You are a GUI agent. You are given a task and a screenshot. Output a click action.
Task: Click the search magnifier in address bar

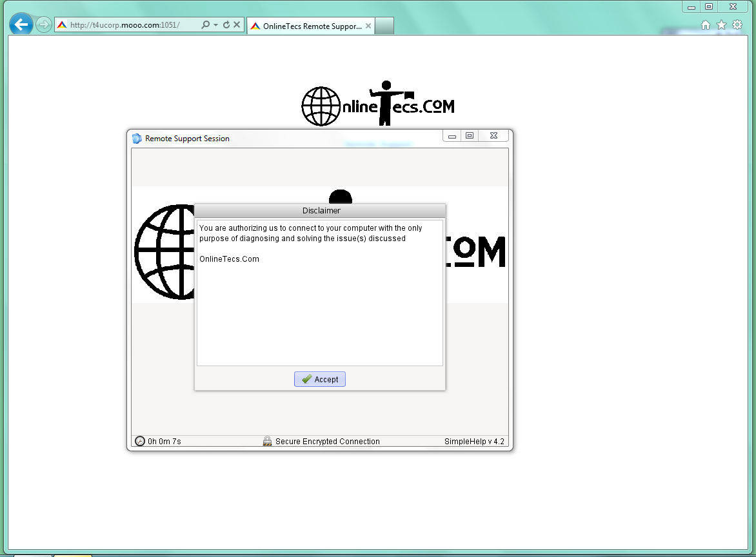(205, 24)
